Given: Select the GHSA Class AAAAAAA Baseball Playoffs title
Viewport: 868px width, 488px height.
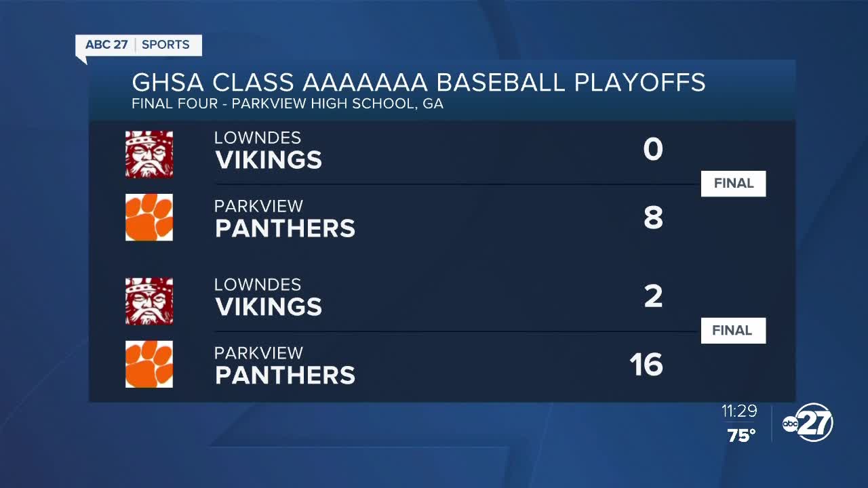Looking at the screenshot, I should point(418,82).
